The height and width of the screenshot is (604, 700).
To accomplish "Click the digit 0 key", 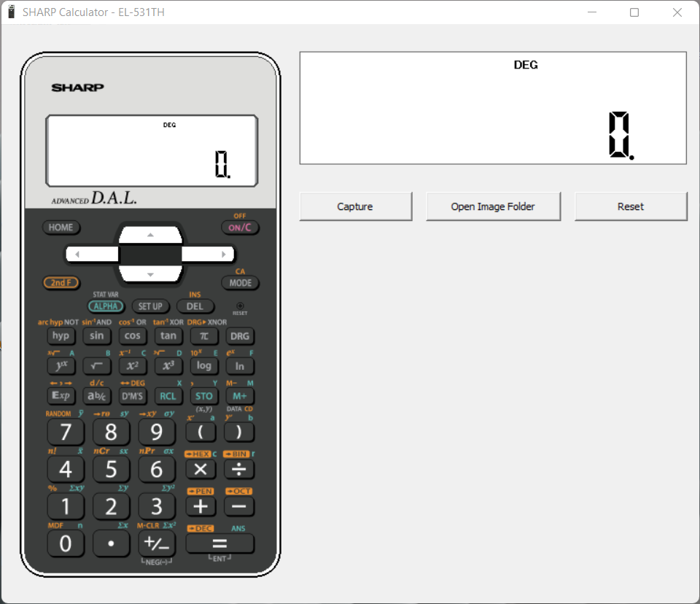I will tap(66, 543).
